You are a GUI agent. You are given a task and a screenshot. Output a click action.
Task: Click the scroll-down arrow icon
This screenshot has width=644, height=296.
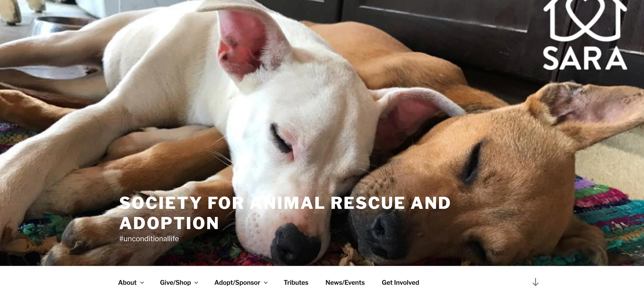point(535,282)
